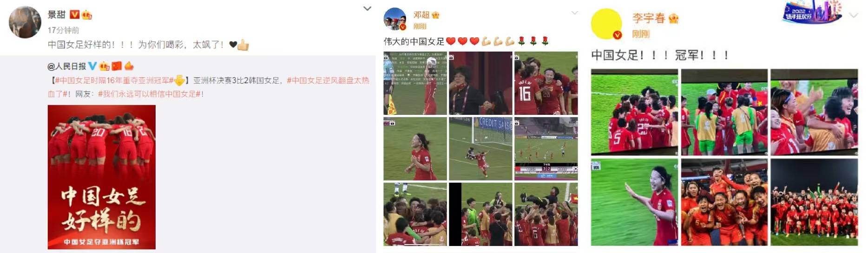Open the 2022 festival banner badge
The height and width of the screenshot is (253, 868).
point(812,12)
